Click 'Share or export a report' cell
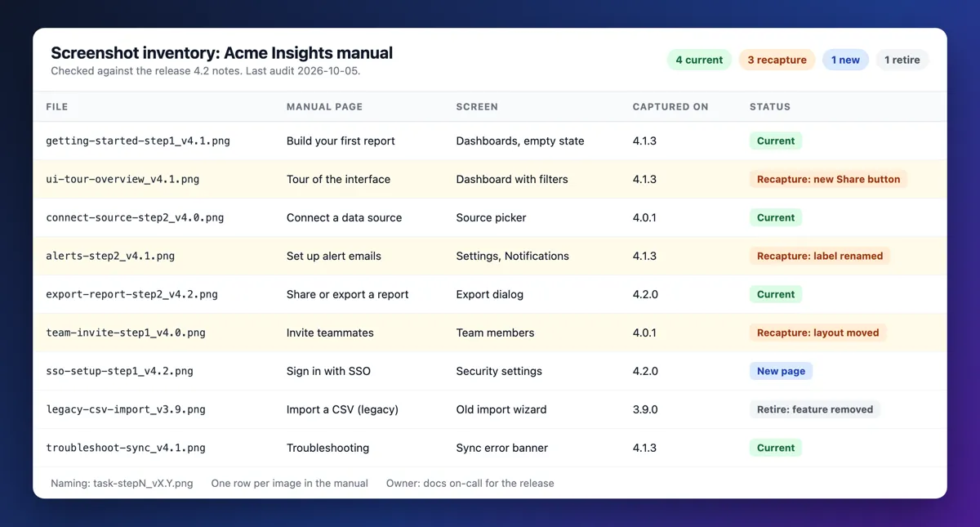The height and width of the screenshot is (527, 980). coord(347,294)
